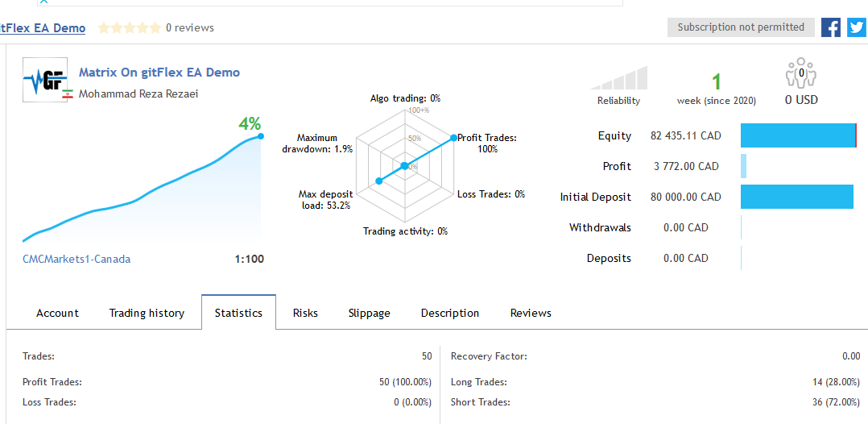
Task: Click the Facebook share icon
Action: (x=831, y=27)
